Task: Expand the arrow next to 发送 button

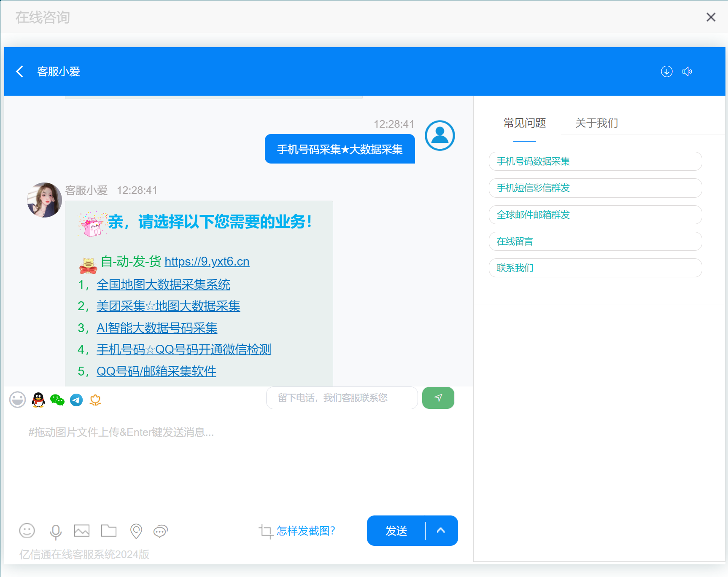Action: (x=441, y=531)
